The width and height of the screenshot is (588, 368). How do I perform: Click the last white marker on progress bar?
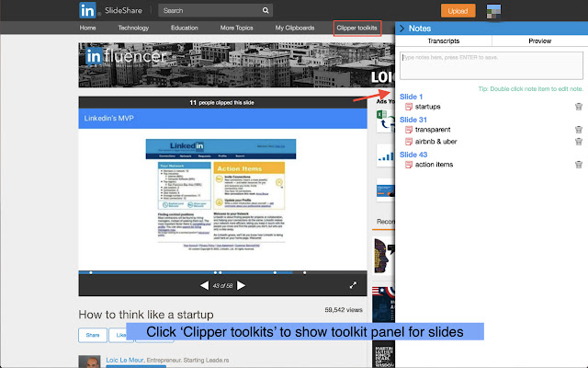(x=304, y=272)
